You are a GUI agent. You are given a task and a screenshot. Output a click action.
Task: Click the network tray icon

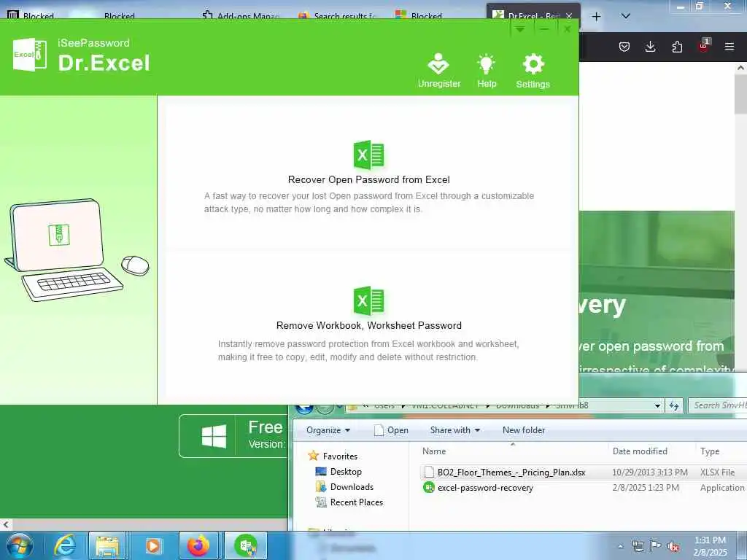[x=638, y=546]
